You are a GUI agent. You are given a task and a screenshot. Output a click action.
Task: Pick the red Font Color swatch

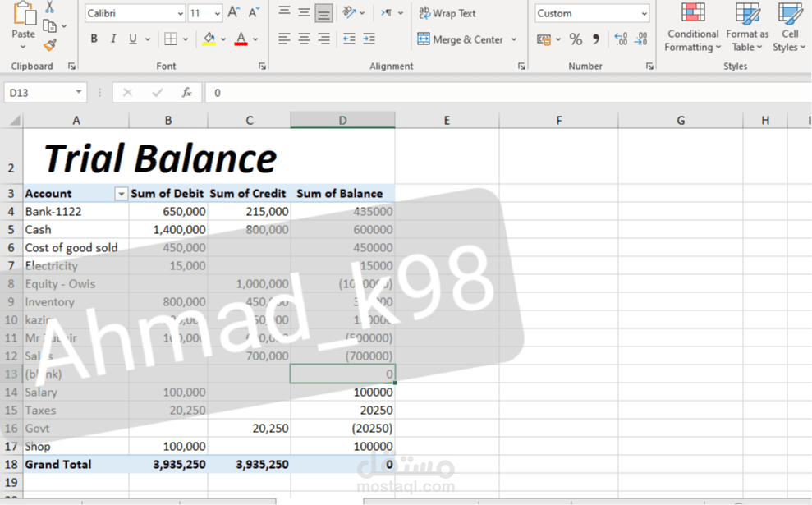(241, 39)
